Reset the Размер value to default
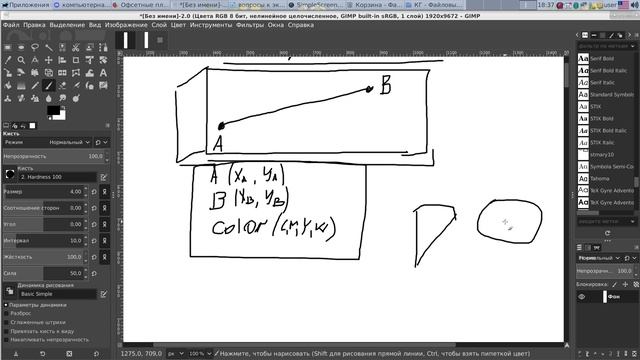The width and height of the screenshot is (640, 360). 94,192
